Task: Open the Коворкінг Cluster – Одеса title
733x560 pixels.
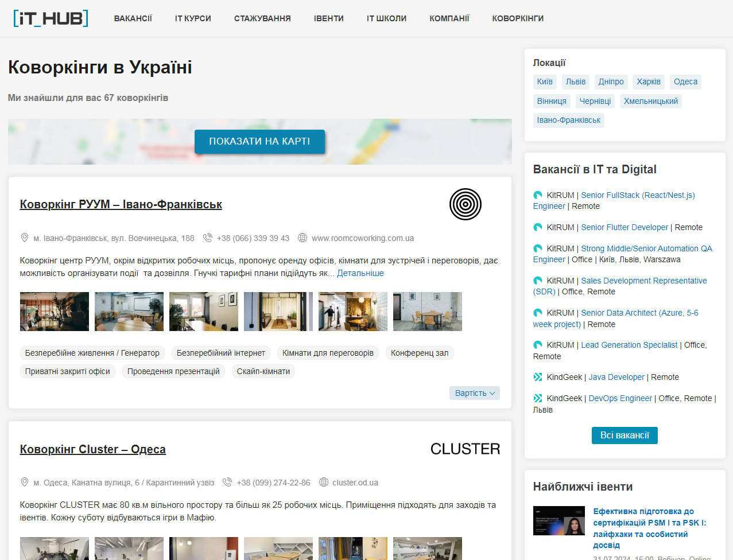Action: [92, 449]
